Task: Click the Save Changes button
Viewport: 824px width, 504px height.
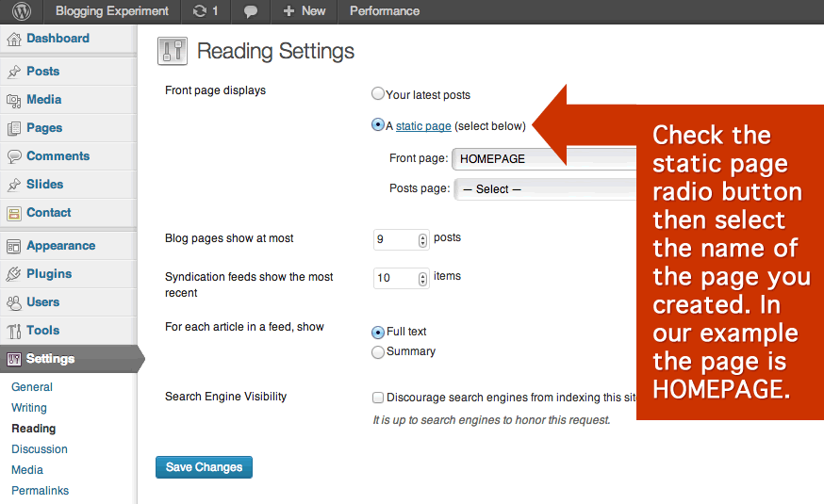Action: [204, 467]
